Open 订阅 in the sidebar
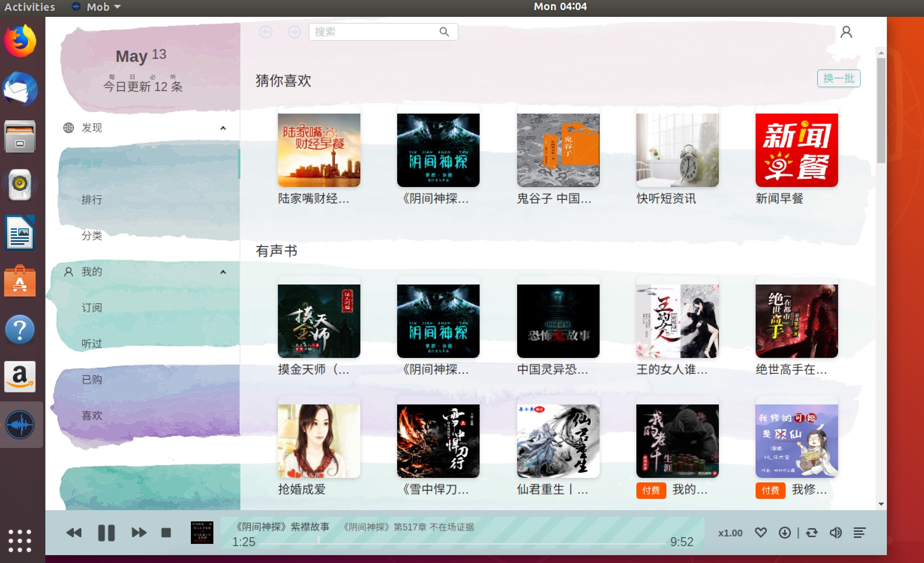Screen dimensions: 924x563 92,308
